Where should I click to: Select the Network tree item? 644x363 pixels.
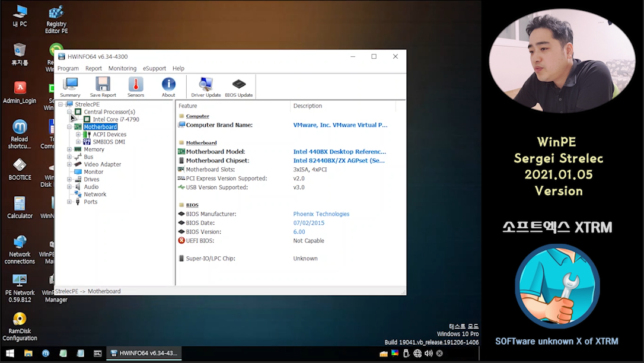pyautogui.click(x=95, y=194)
